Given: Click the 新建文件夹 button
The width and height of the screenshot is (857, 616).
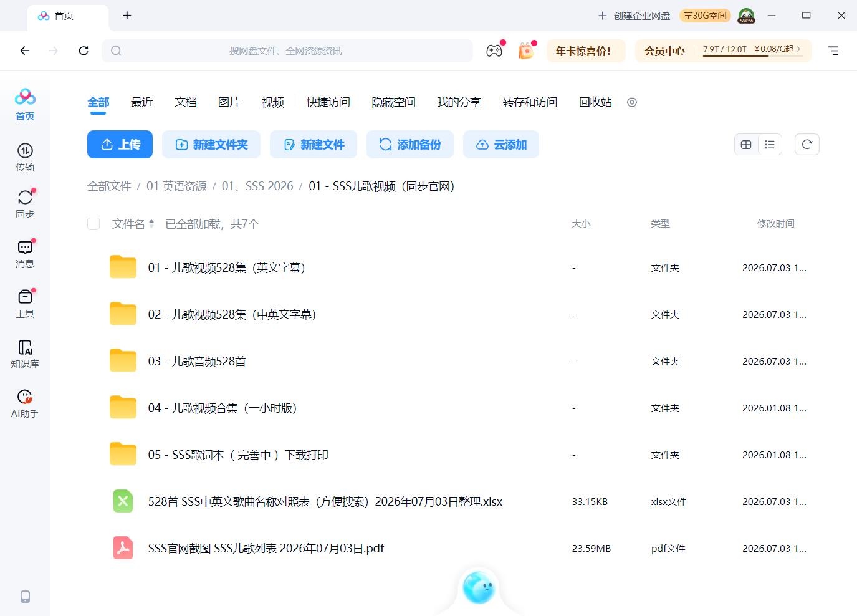Looking at the screenshot, I should click(x=211, y=145).
